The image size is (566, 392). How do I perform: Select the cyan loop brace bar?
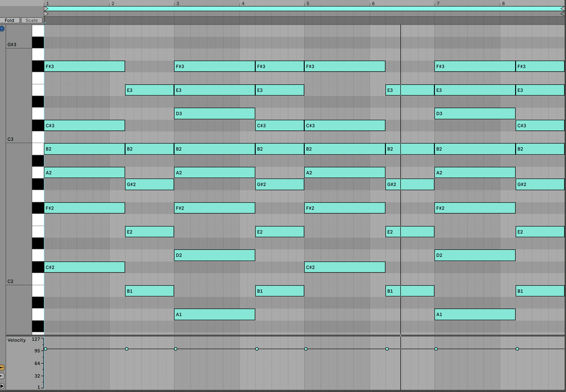pos(304,9)
